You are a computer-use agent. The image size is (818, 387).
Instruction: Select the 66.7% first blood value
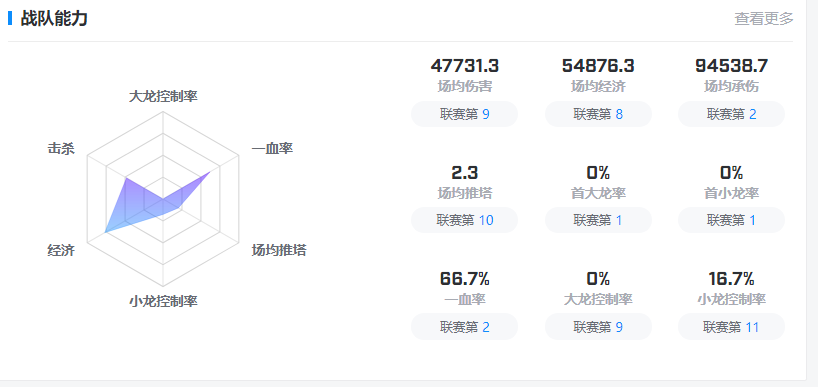pos(464,279)
